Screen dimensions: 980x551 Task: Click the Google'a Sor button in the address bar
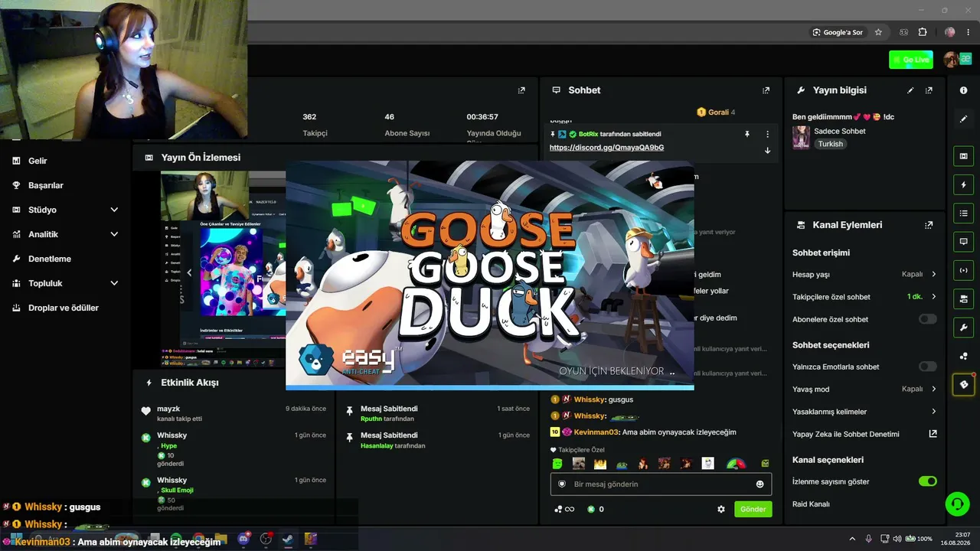coord(838,32)
